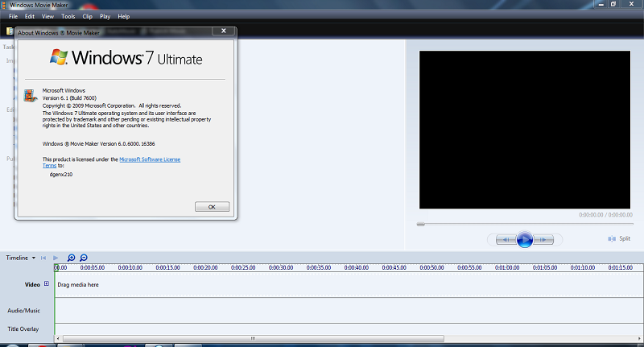Click the 'Drag media here' video track area
The image size is (644, 347).
click(x=349, y=284)
